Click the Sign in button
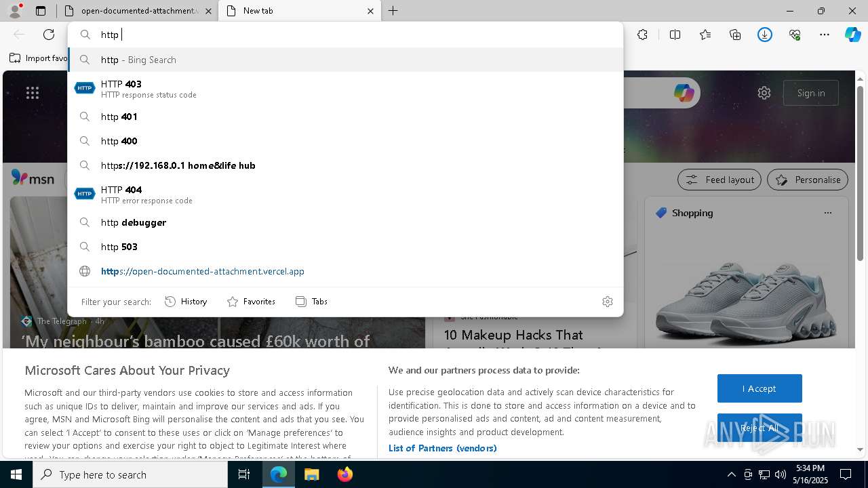 point(810,93)
